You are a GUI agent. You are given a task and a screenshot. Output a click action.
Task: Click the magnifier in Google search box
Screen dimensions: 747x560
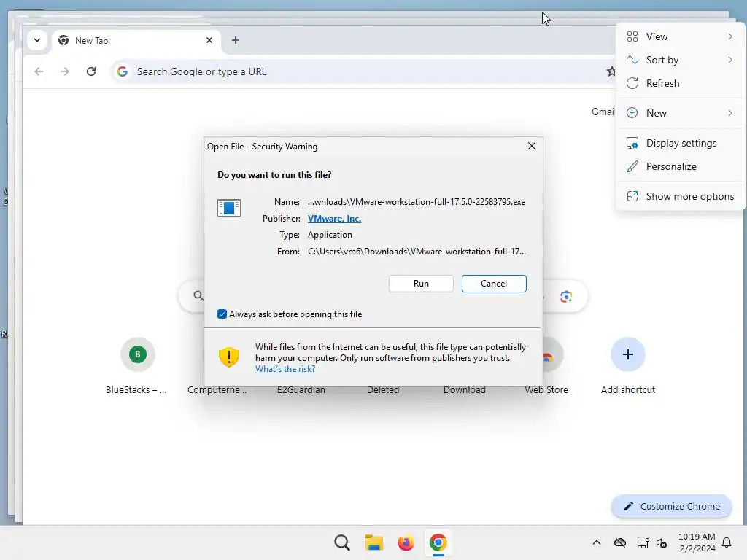pyautogui.click(x=198, y=296)
